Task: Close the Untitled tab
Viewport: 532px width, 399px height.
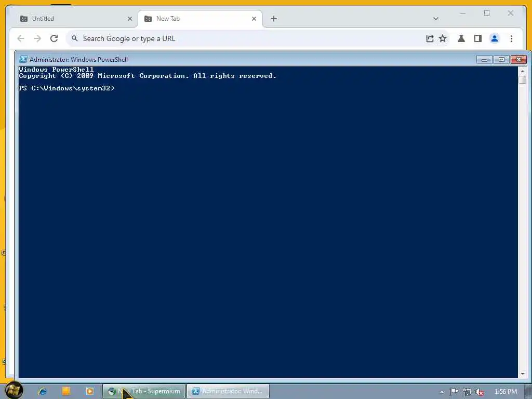Action: [129, 19]
